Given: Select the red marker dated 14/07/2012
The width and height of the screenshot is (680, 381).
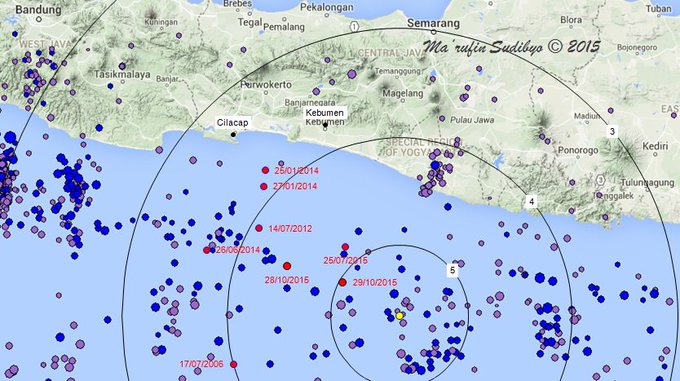Looking at the screenshot, I should click(259, 228).
